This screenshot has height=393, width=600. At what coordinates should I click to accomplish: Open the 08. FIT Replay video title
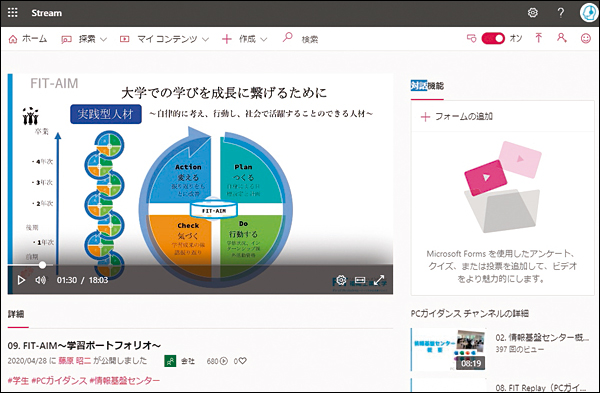541,387
